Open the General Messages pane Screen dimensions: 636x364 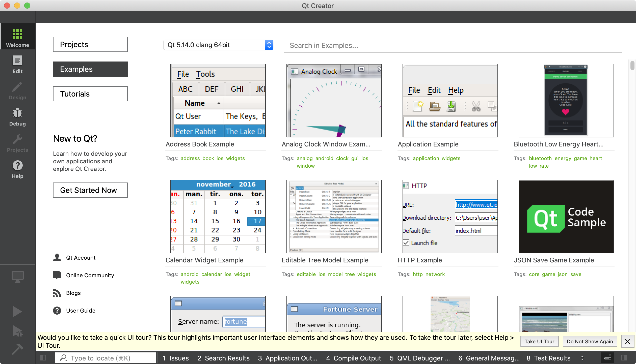click(489, 358)
